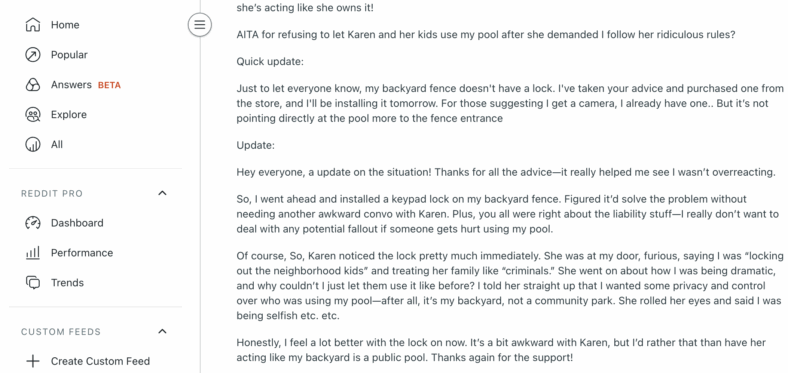Viewport: 788px width, 373px height.
Task: Go to the Home menu item
Action: click(95, 25)
